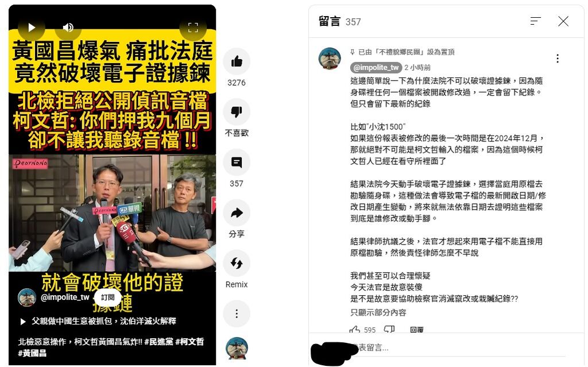588x367 pixels.
Task: Sort comments using the sort icon
Action: [536, 21]
